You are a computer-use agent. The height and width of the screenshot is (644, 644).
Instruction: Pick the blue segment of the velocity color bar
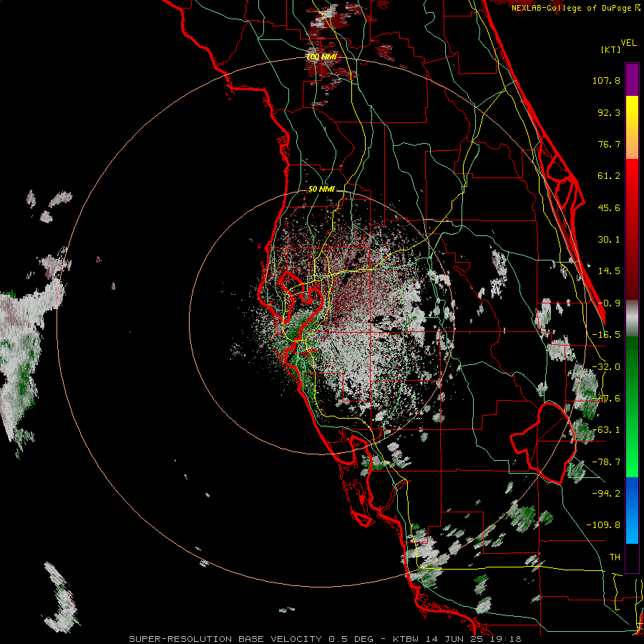pos(632,510)
